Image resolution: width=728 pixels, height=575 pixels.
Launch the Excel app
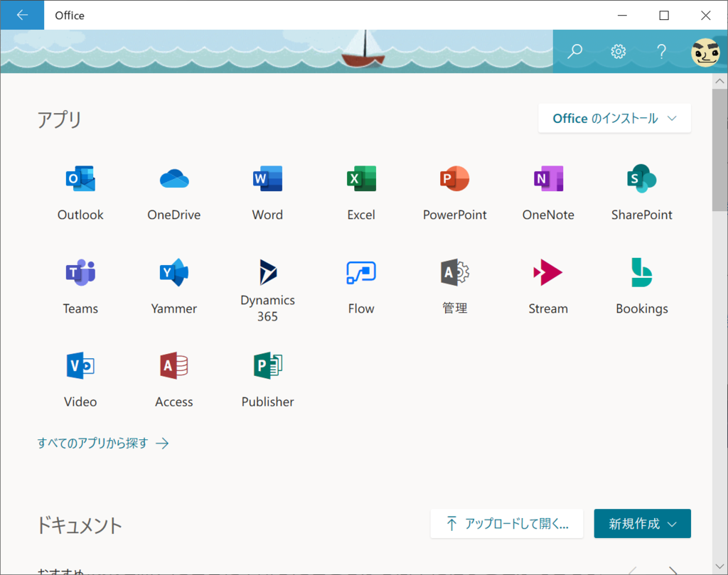coord(361,193)
